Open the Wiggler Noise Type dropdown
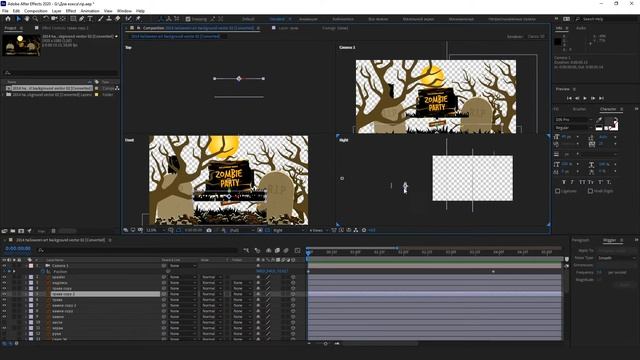 (x=617, y=258)
